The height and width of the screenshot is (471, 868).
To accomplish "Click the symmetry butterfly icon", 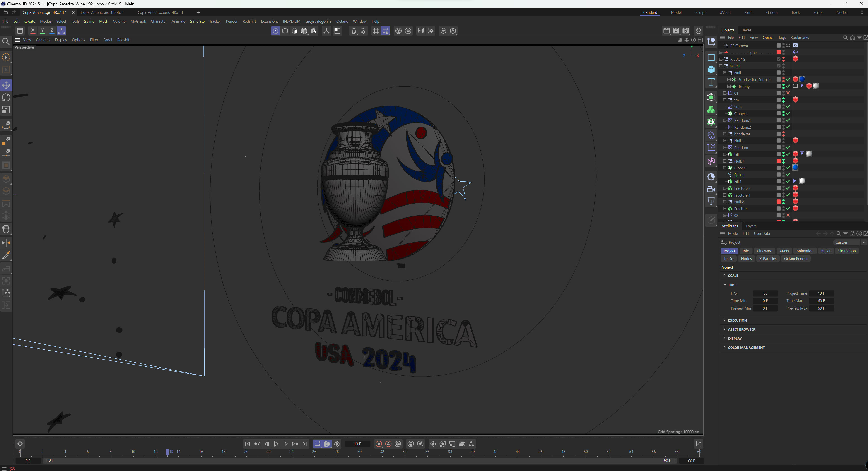I will [421, 31].
